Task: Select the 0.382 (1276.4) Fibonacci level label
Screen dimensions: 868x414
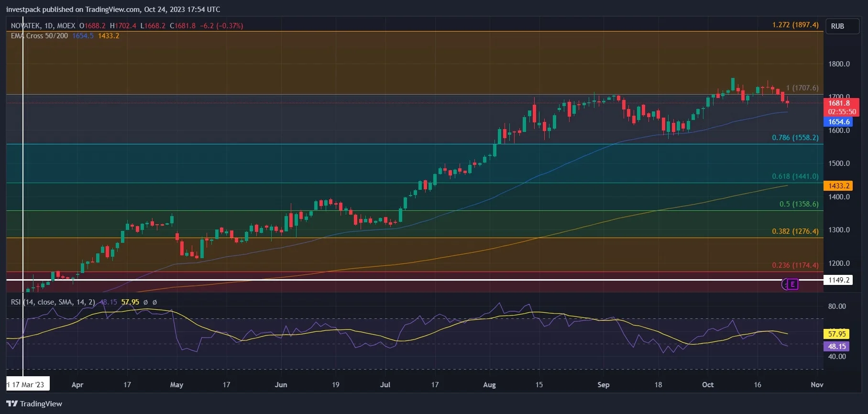Action: pyautogui.click(x=795, y=231)
